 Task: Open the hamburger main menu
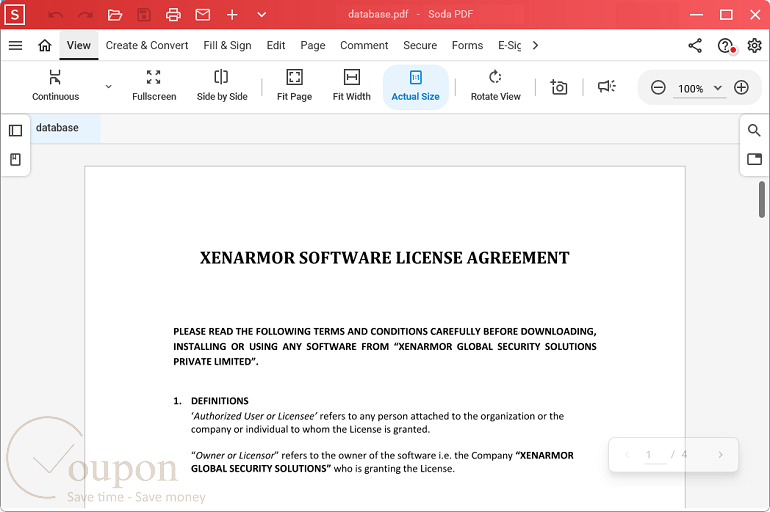(16, 46)
